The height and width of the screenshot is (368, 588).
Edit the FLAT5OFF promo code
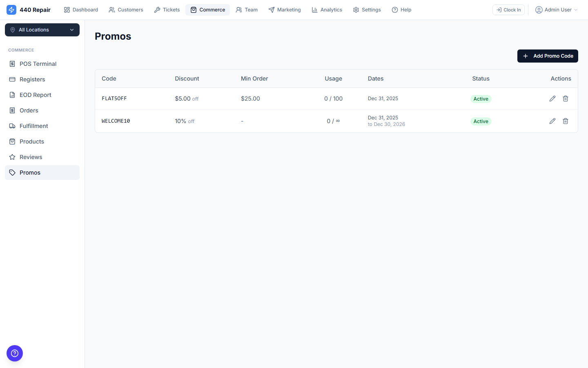click(x=552, y=99)
